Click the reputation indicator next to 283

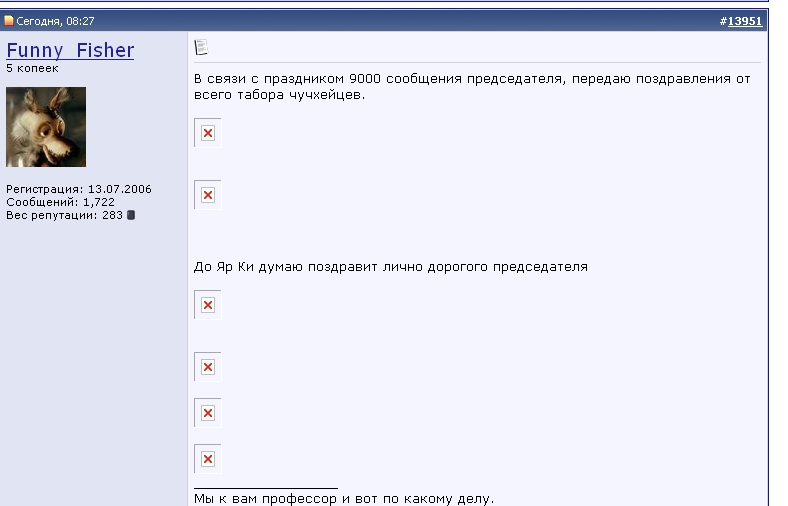[131, 215]
